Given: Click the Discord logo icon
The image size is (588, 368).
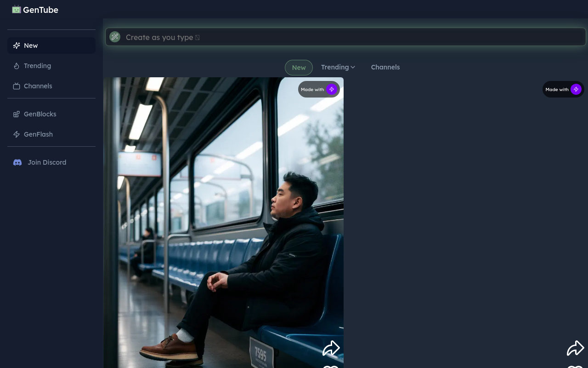Looking at the screenshot, I should pos(17,162).
